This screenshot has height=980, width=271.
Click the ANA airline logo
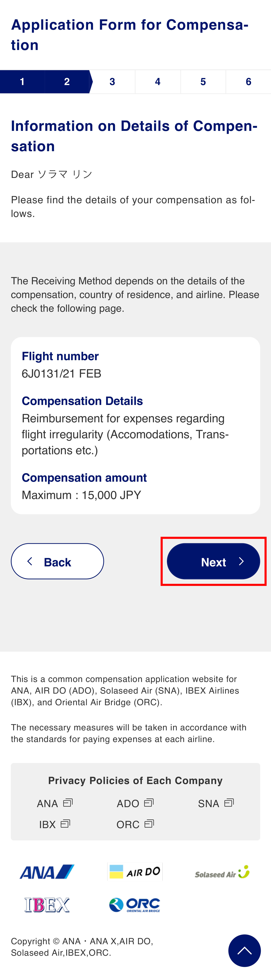point(47,872)
